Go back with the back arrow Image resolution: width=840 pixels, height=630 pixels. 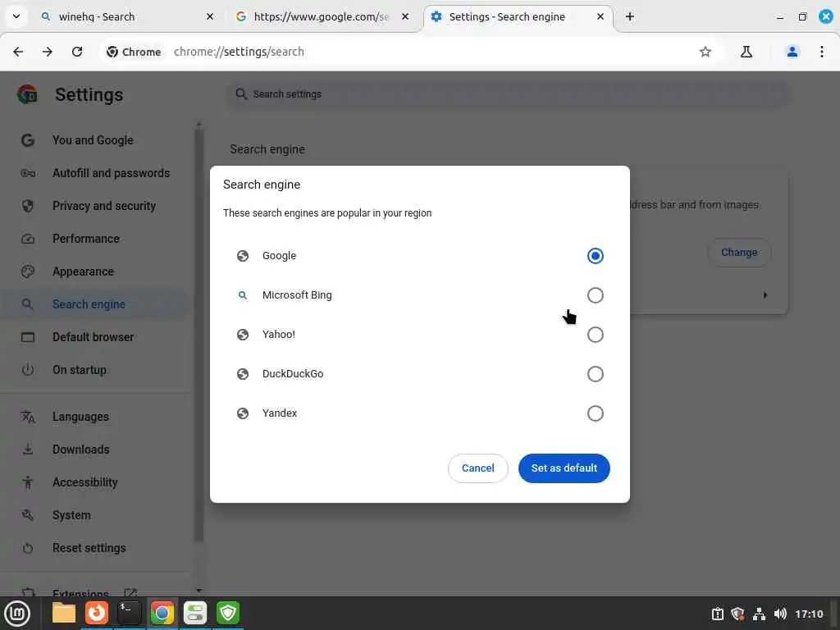point(18,52)
